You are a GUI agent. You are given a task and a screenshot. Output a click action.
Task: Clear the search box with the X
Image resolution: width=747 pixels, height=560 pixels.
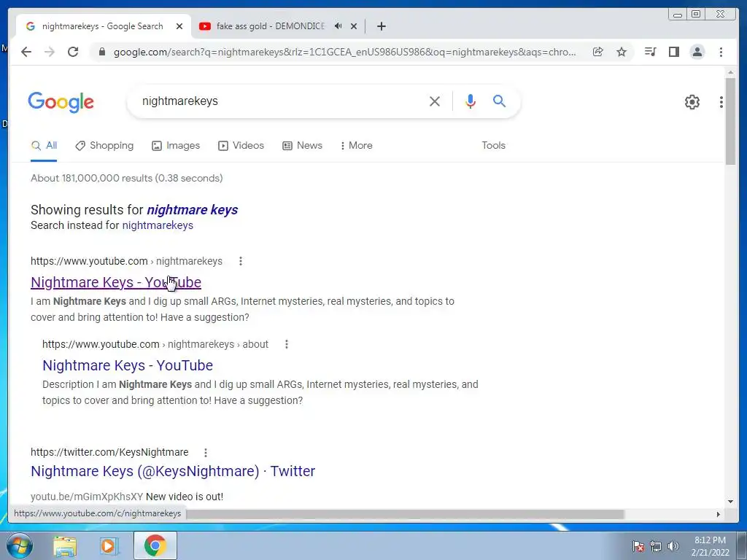[435, 101]
